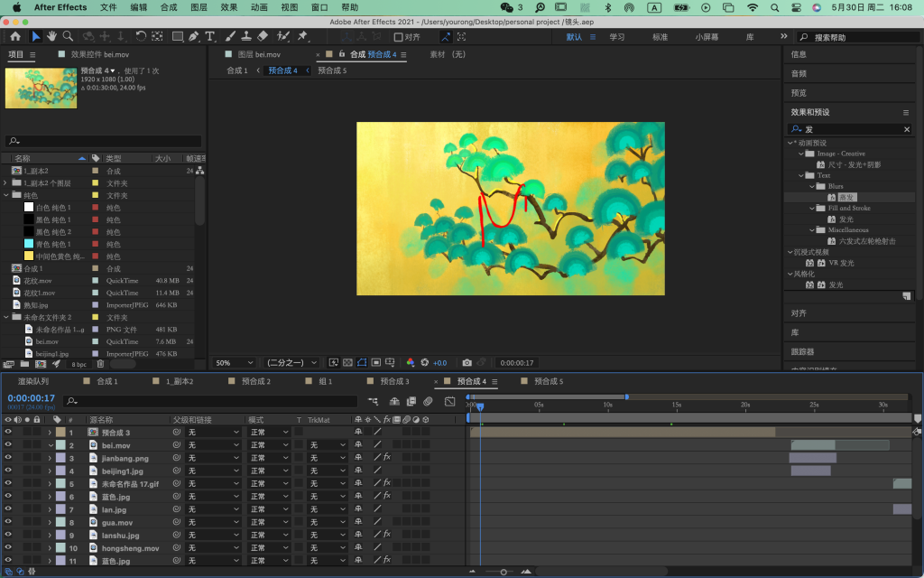
Task: Hide the gua.mov layer
Action: tap(8, 522)
